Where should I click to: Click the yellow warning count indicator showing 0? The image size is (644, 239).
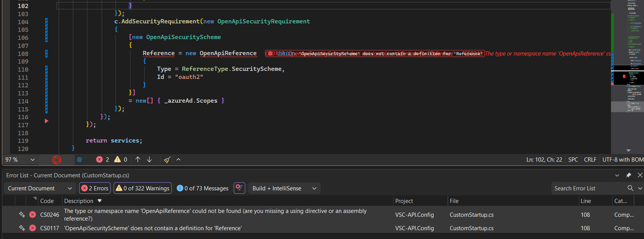121,160
